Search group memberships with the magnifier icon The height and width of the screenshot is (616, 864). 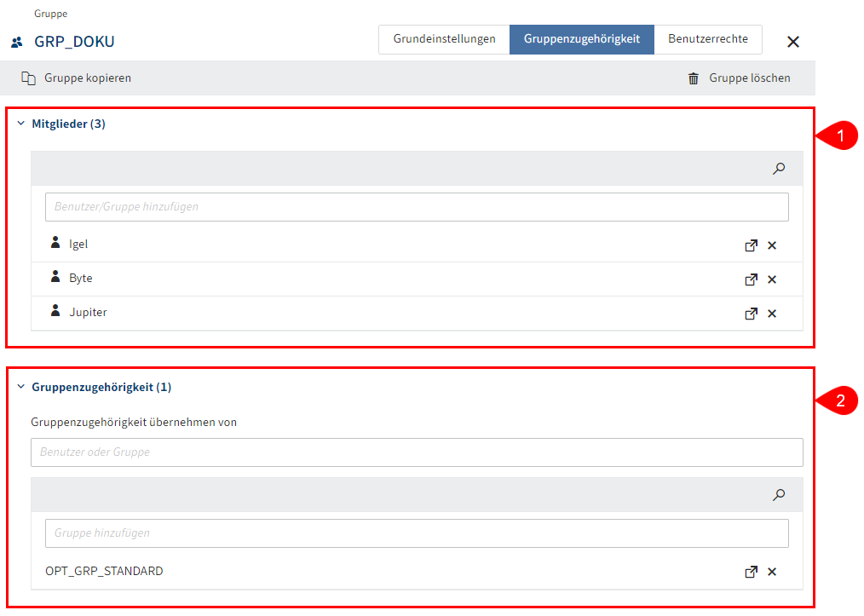(778, 494)
